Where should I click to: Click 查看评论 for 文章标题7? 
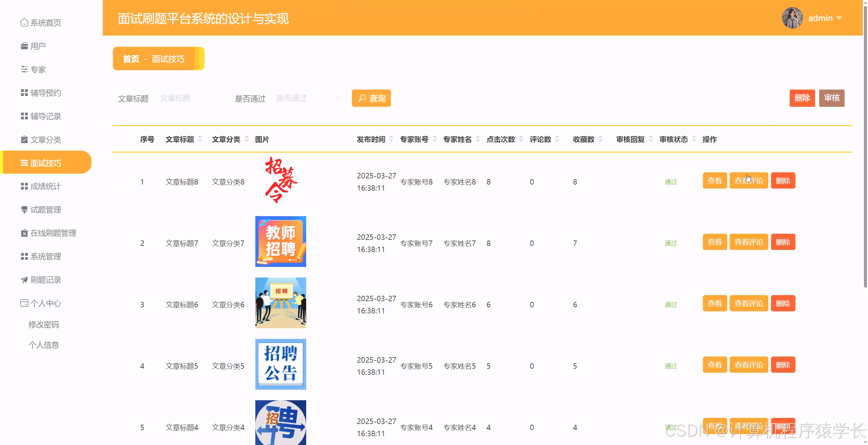(x=749, y=242)
